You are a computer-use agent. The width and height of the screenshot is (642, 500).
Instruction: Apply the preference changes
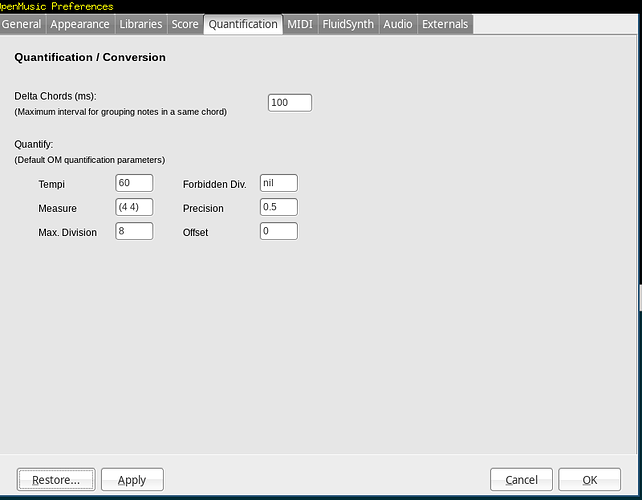click(x=132, y=480)
